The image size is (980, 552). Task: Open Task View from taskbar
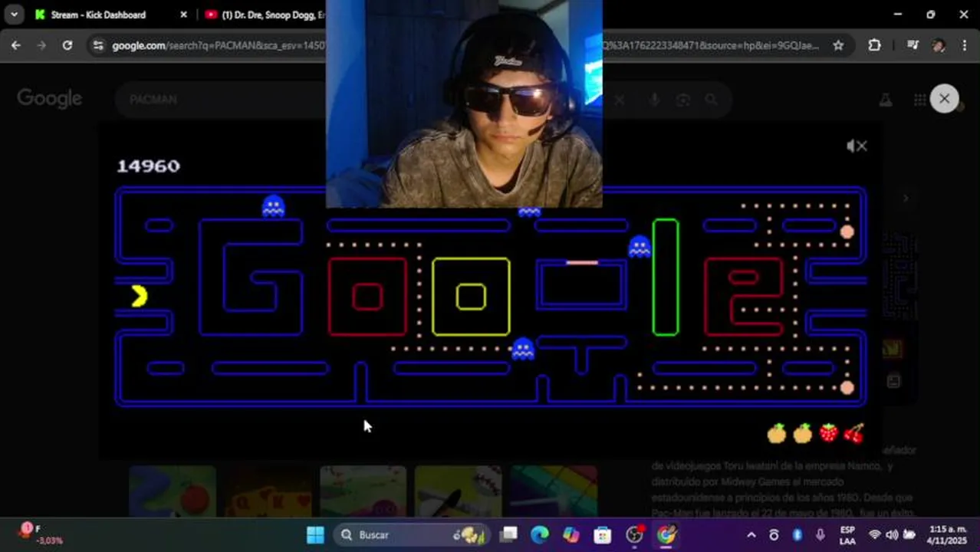pos(509,534)
